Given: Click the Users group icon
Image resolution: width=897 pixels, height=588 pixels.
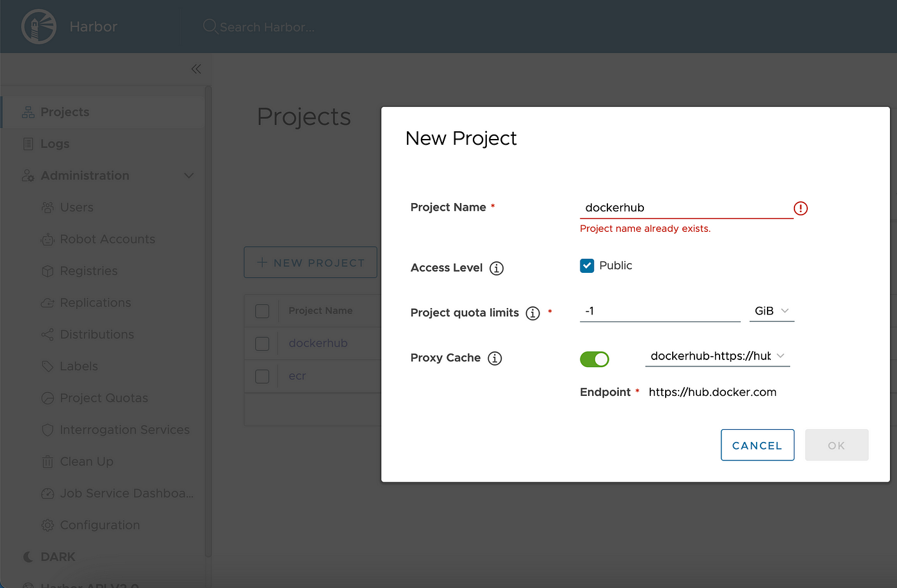Looking at the screenshot, I should [x=47, y=208].
